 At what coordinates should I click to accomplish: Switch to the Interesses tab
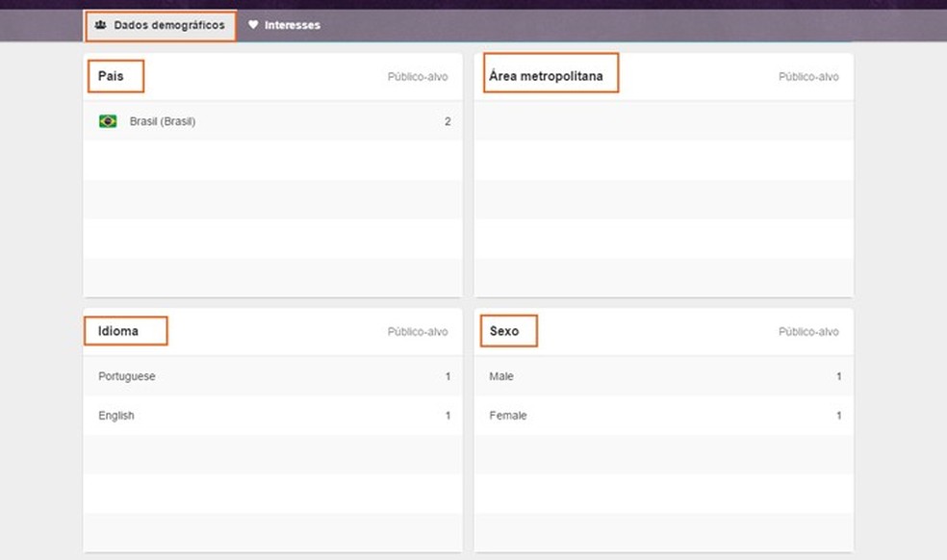292,25
